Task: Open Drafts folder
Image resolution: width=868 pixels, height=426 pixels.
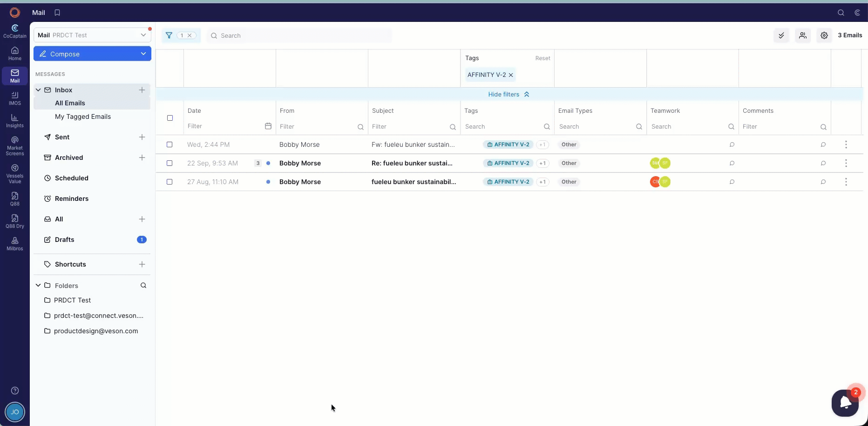Action: pos(64,240)
